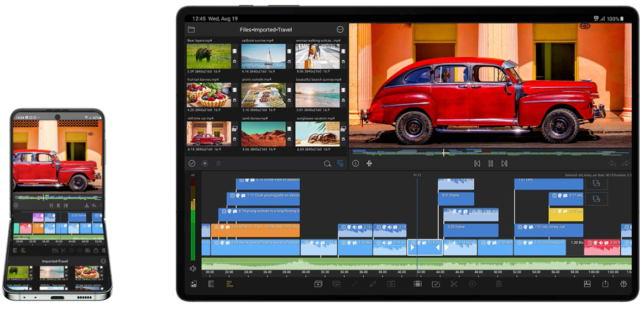Select the yellow clip on tablet timeline
Viewport: 644px width, 313px height.
(566, 215)
